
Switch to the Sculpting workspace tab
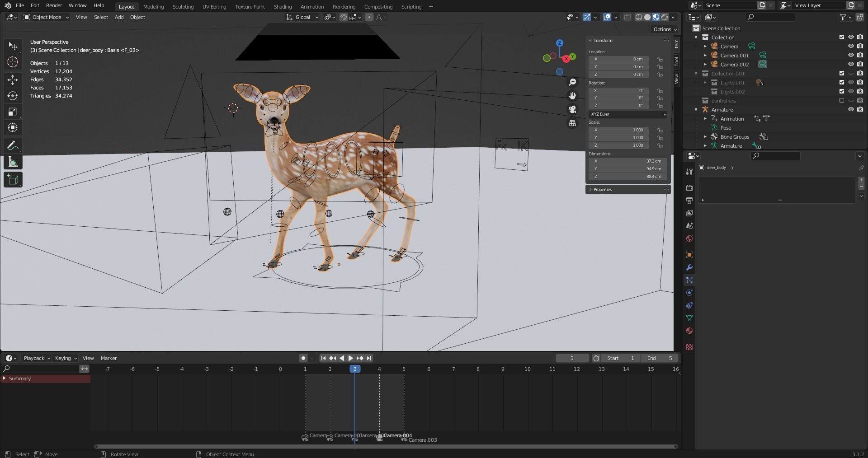pyautogui.click(x=183, y=6)
